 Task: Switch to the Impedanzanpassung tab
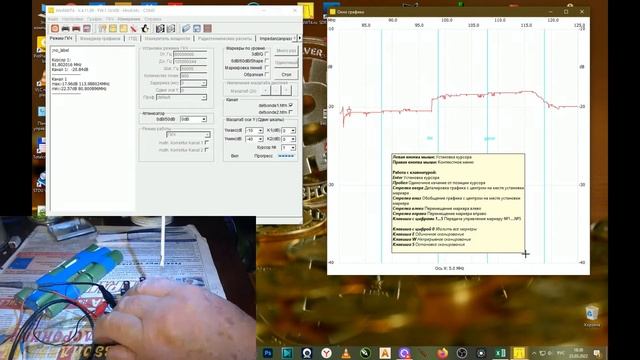pos(276,38)
